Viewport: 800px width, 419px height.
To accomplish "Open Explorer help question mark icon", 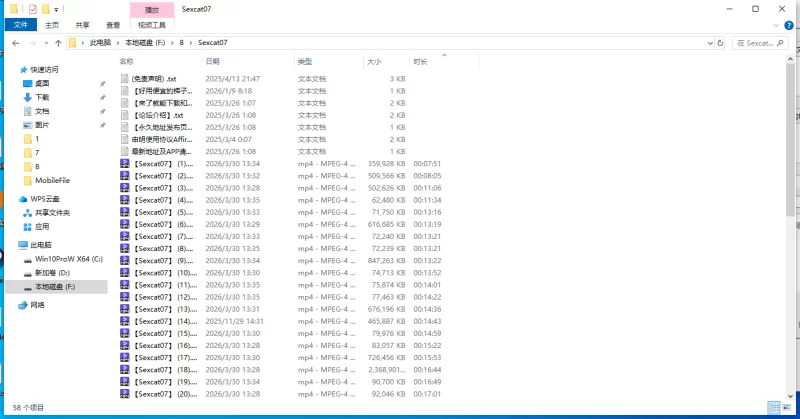I will coord(790,25).
